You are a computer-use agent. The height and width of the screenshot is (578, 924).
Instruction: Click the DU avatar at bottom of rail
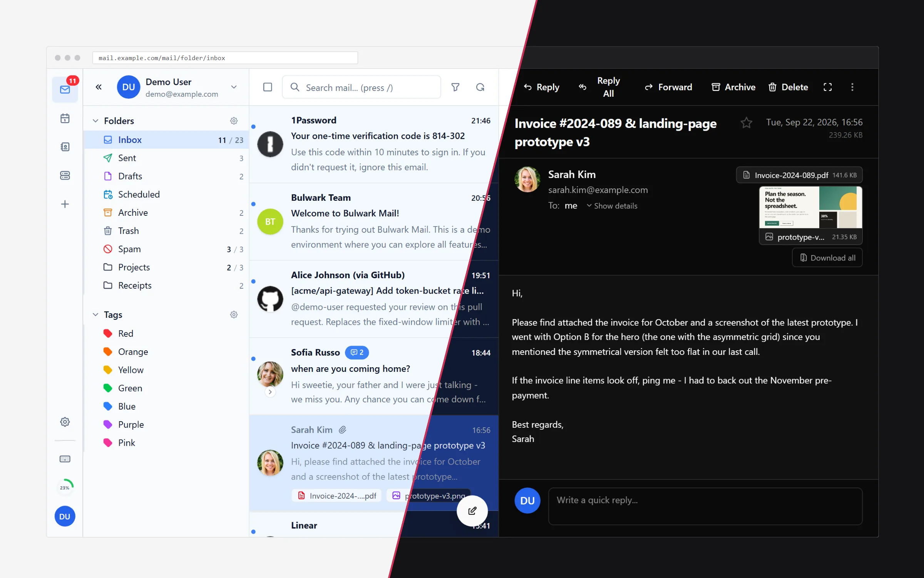[65, 516]
